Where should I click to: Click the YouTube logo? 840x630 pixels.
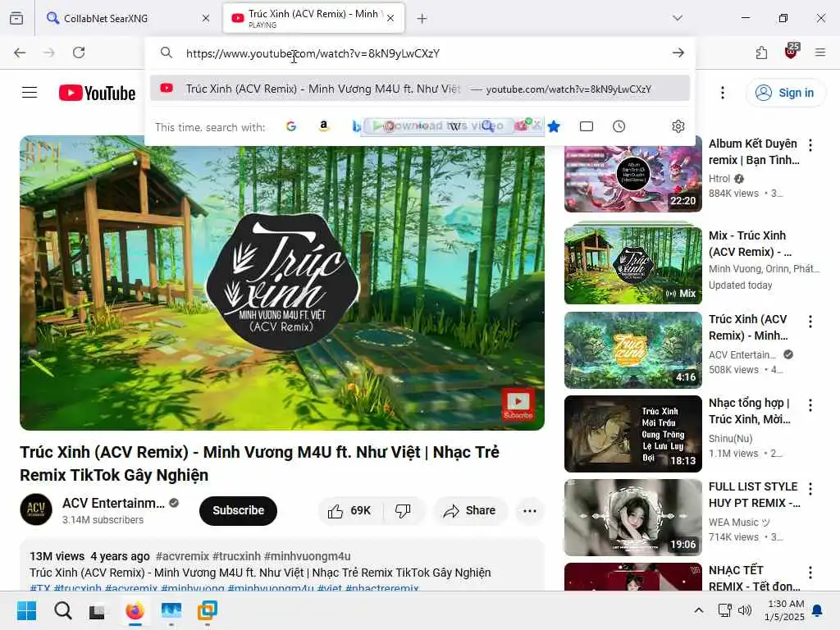tap(97, 93)
